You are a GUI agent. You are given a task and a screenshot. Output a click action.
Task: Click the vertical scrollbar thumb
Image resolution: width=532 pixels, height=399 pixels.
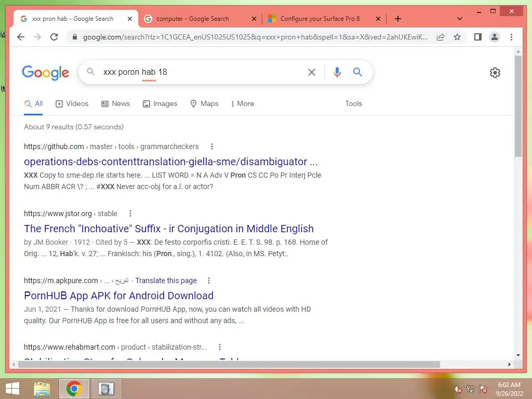(518, 106)
